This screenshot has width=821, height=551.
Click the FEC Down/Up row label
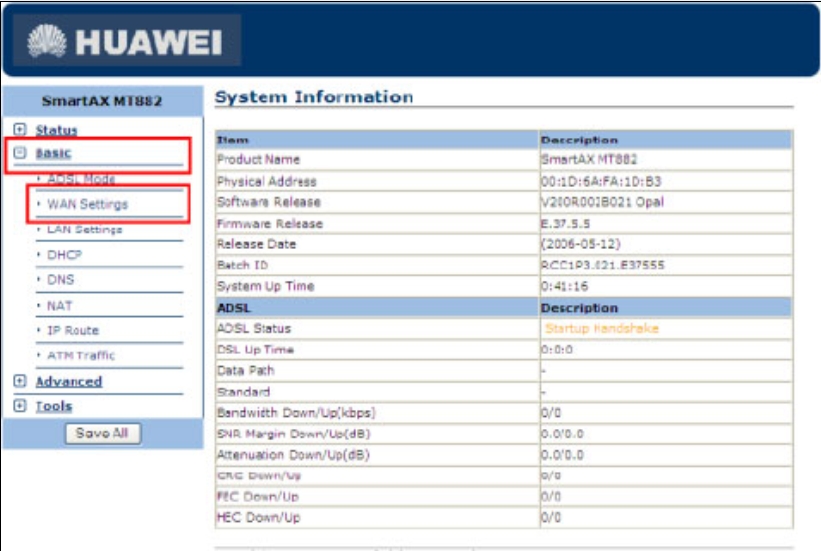point(258,497)
